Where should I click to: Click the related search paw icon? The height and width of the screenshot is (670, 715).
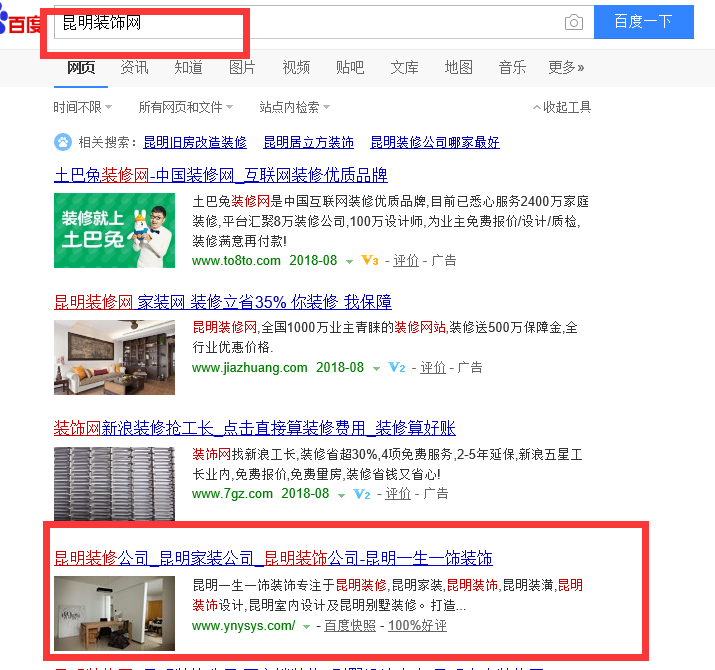(x=63, y=142)
